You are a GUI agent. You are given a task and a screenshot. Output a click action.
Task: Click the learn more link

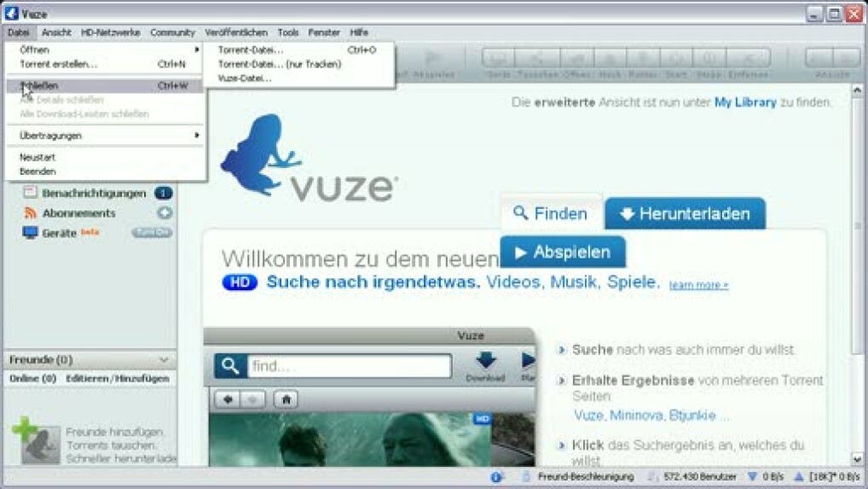(x=698, y=285)
